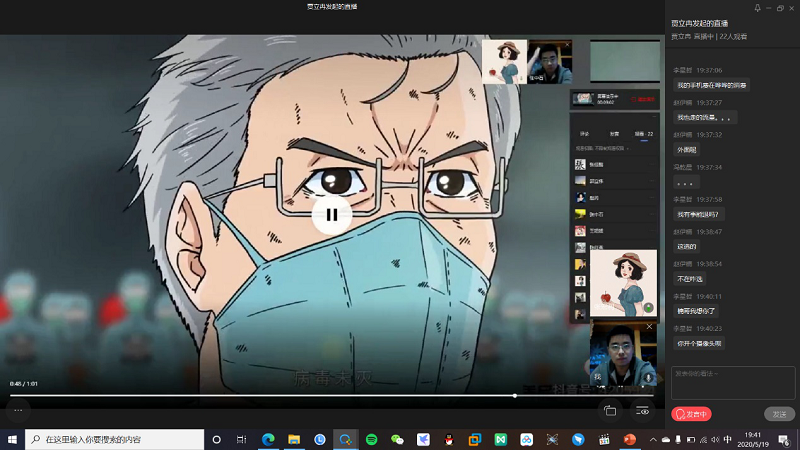Viewport: 800px width, 450px height.
Task: Click the pause button on the video
Action: 331,213
